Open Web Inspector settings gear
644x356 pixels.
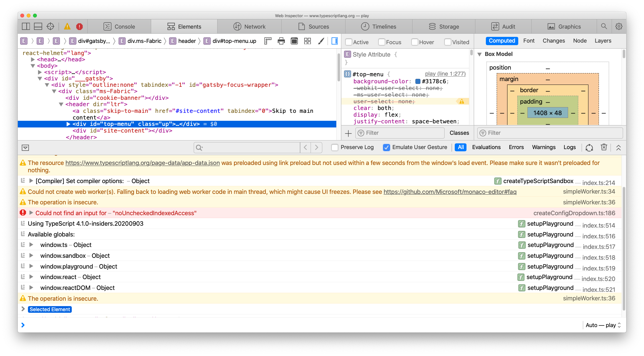coord(619,26)
